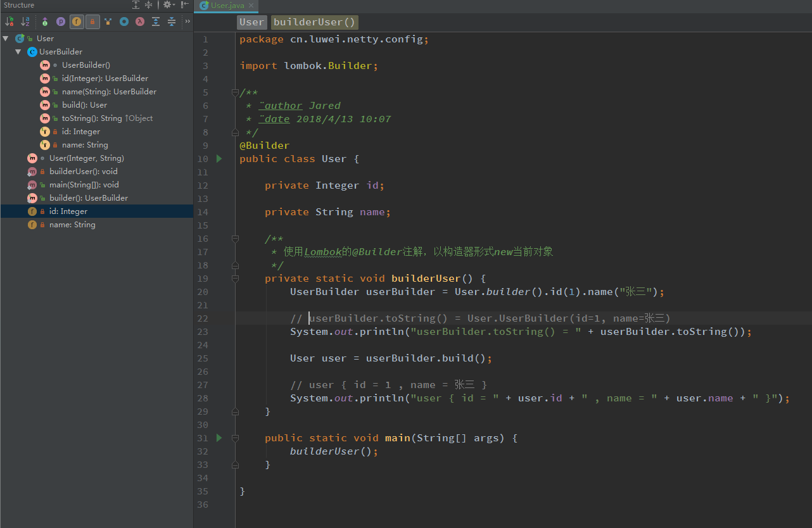Click the purple Show Properties icon

point(61,22)
